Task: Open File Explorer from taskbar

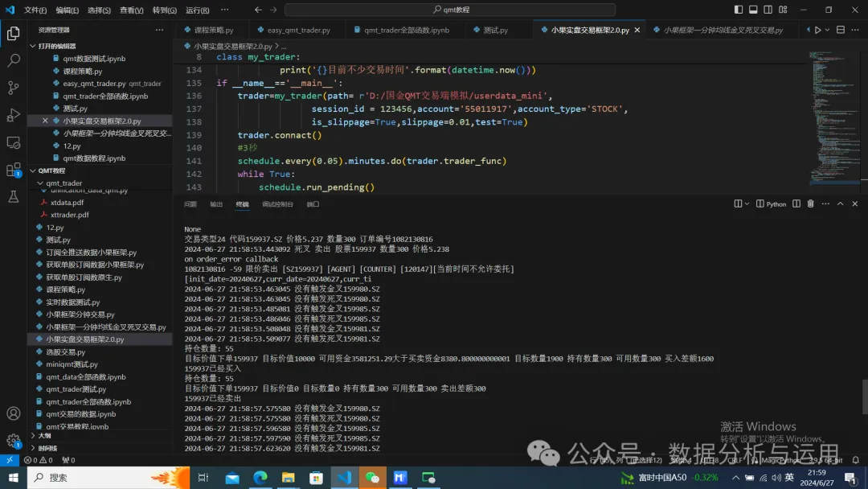Action: click(x=289, y=477)
